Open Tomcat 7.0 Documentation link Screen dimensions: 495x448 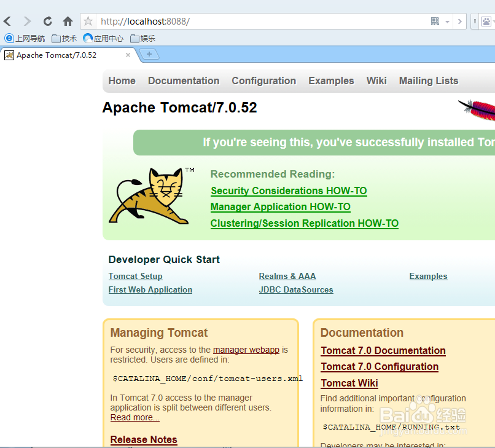383,351
